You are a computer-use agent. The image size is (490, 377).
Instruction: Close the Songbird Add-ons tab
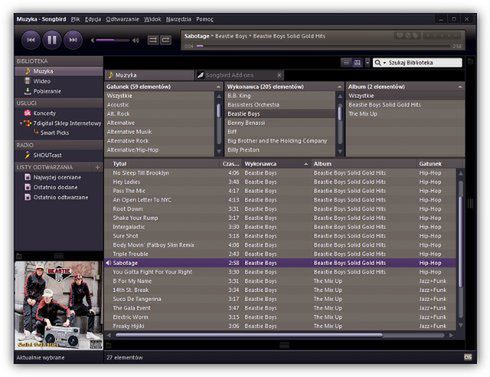(x=279, y=75)
